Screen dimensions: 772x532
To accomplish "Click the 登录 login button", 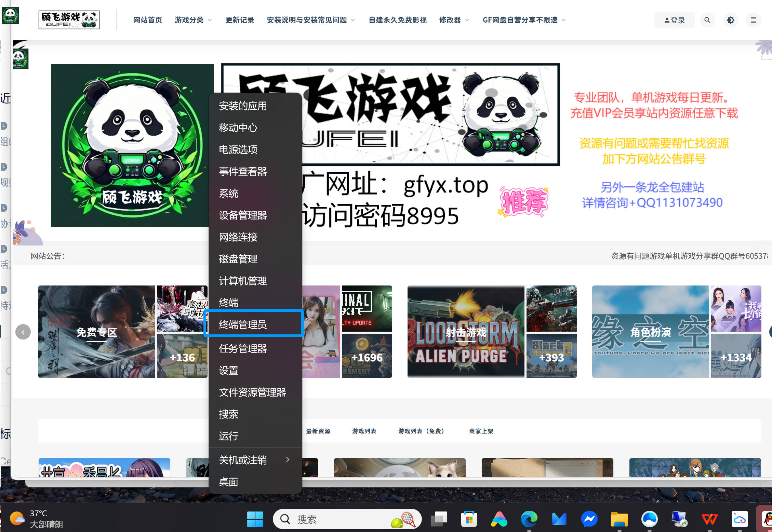I will click(674, 20).
